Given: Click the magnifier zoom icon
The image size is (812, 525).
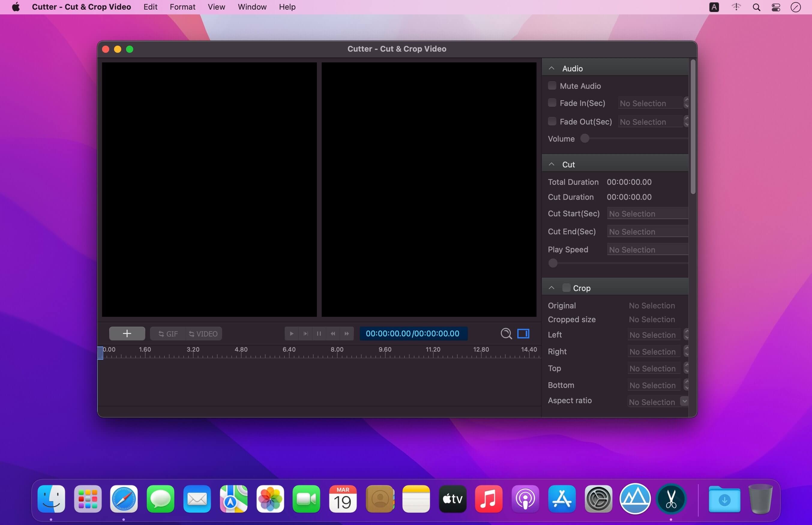Looking at the screenshot, I should pos(506,333).
